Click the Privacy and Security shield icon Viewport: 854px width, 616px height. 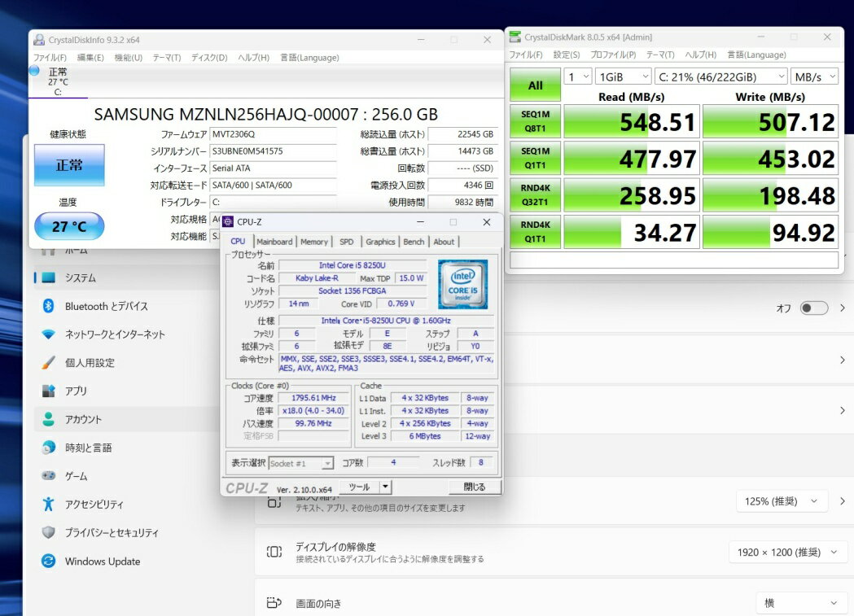click(48, 533)
